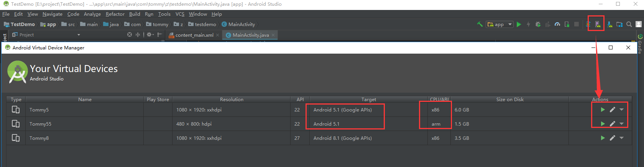644x167 pixels.
Task: Edit the Tommy5 virtual device
Action: pos(612,110)
